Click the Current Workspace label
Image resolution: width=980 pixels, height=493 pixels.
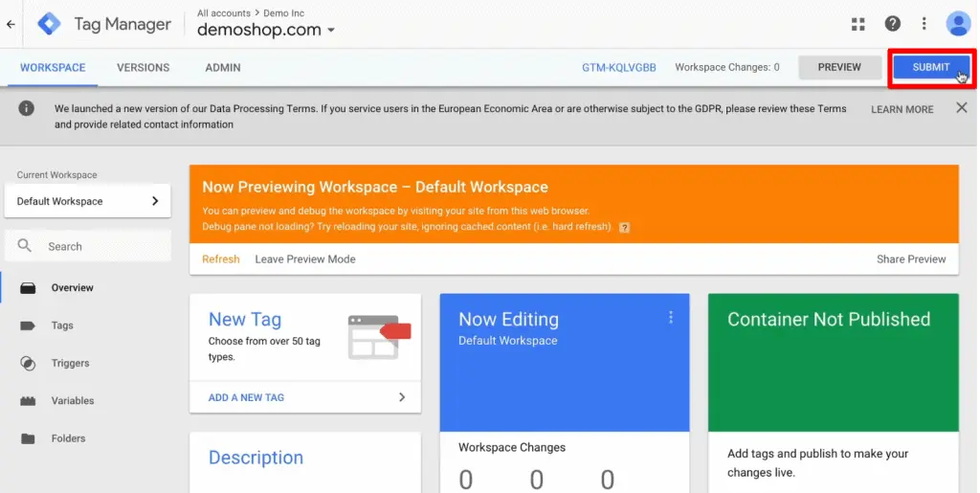(56, 175)
